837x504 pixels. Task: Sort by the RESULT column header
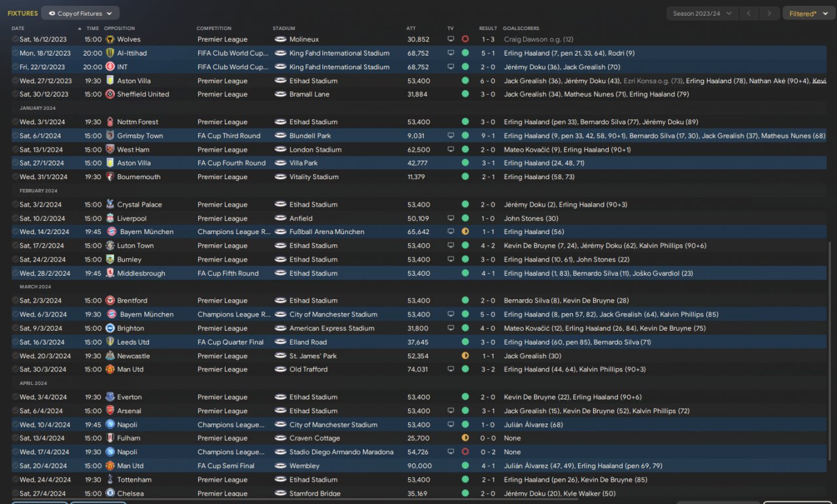pos(488,28)
